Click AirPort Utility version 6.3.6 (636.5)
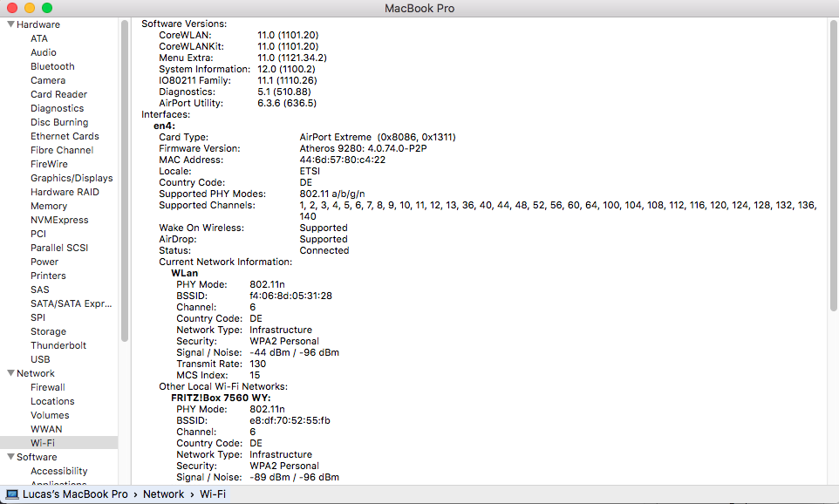This screenshot has height=504, width=839. pyautogui.click(x=287, y=103)
